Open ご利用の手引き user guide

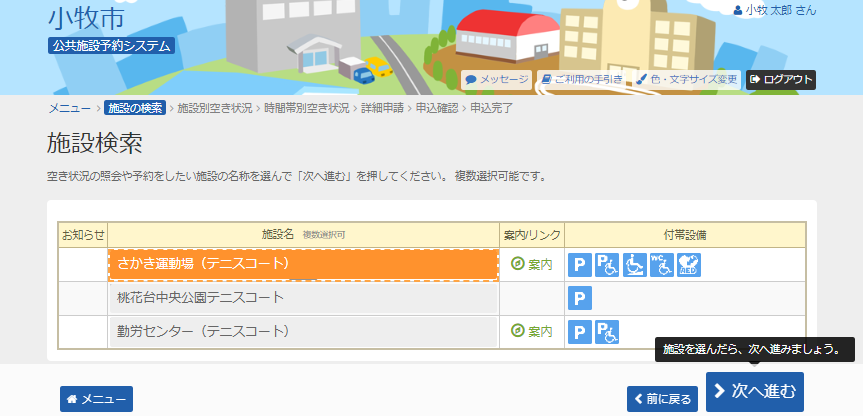click(x=582, y=79)
